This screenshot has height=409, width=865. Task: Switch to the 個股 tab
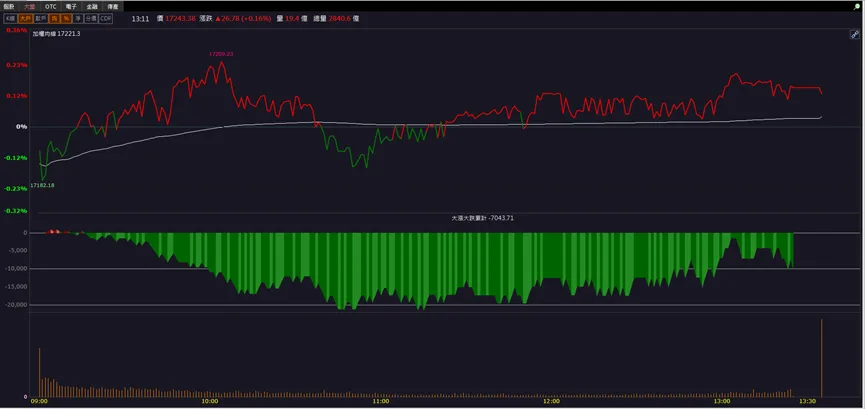pyautogui.click(x=9, y=7)
